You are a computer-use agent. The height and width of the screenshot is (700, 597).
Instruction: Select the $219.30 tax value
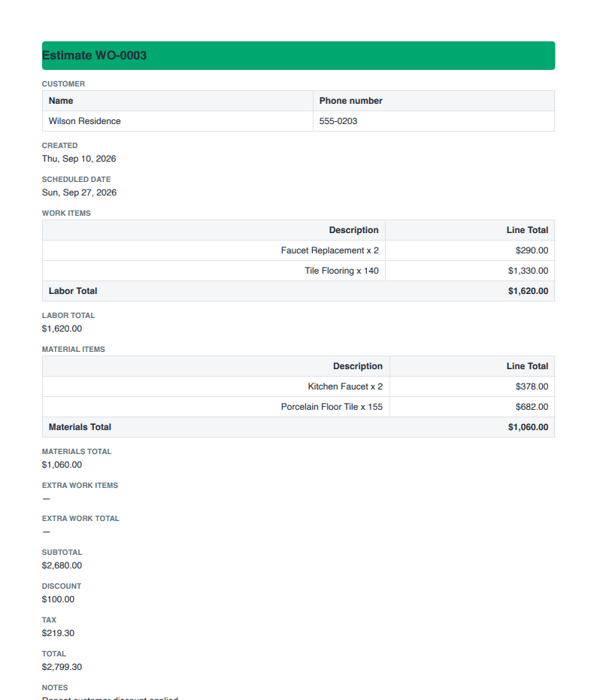(x=58, y=633)
